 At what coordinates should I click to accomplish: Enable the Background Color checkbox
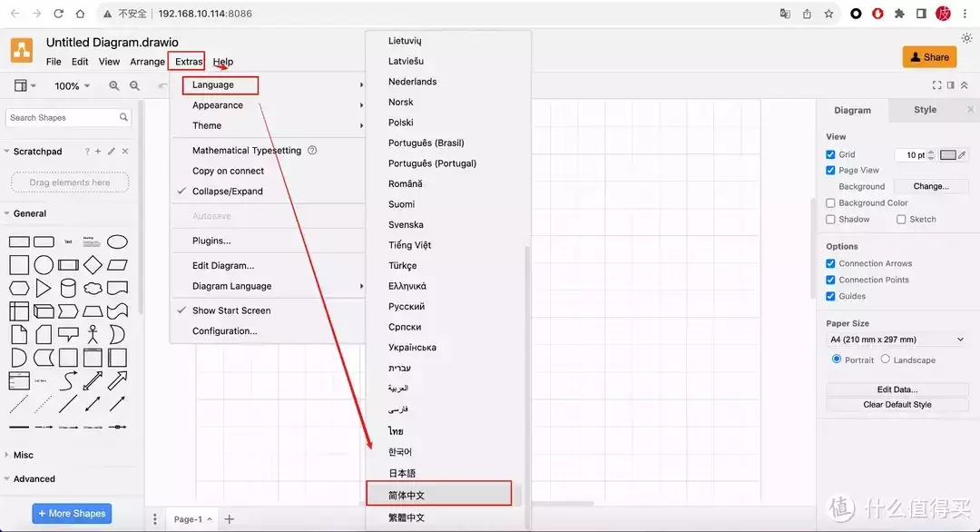pos(830,203)
